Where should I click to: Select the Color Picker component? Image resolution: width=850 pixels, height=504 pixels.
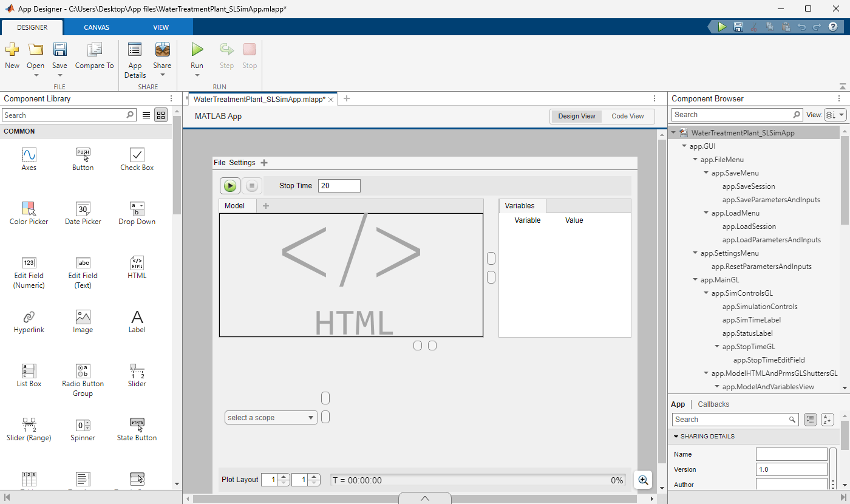[29, 209]
